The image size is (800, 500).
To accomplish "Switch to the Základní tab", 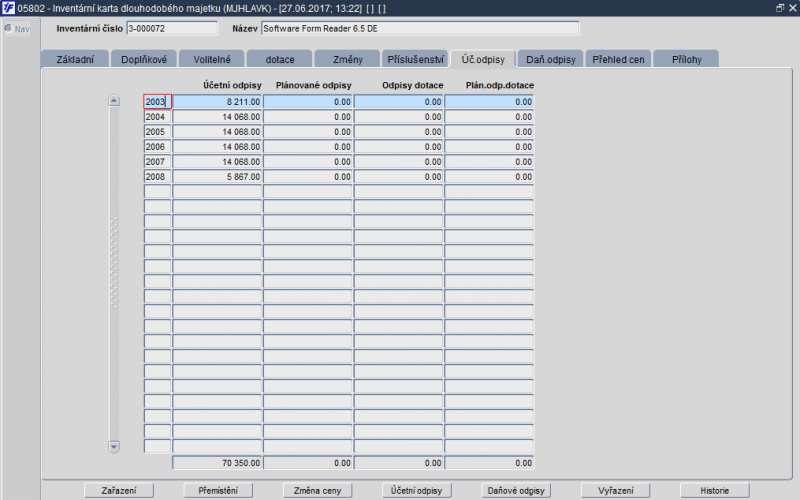I will tap(75, 59).
